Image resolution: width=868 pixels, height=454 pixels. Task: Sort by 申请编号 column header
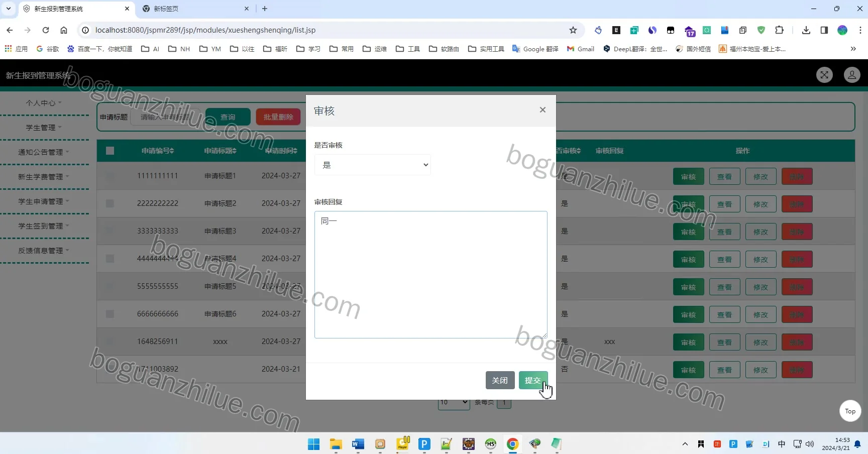click(158, 151)
